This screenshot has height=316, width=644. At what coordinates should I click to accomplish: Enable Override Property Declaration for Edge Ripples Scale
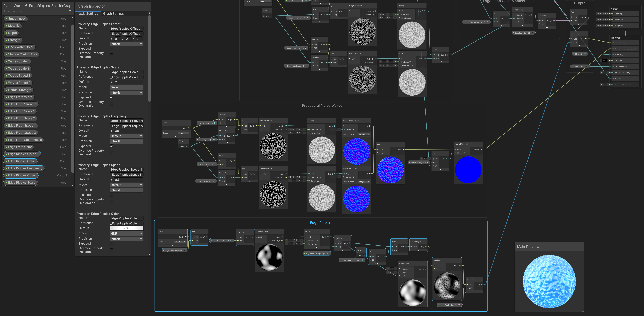tap(112, 104)
